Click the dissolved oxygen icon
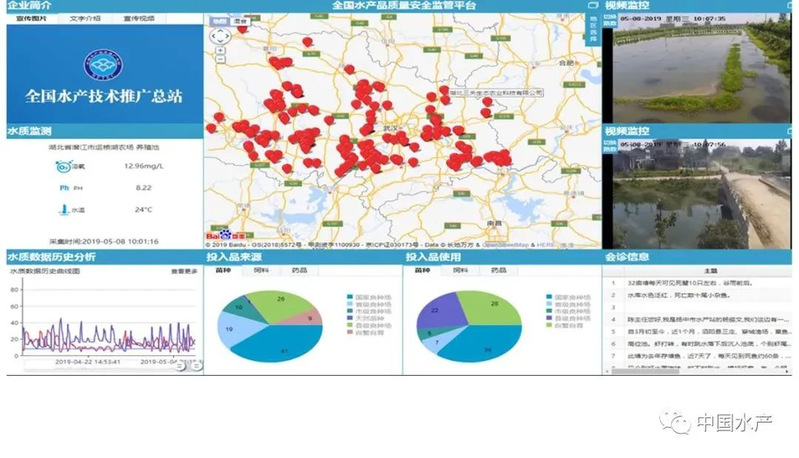799x458 pixels. [63, 166]
